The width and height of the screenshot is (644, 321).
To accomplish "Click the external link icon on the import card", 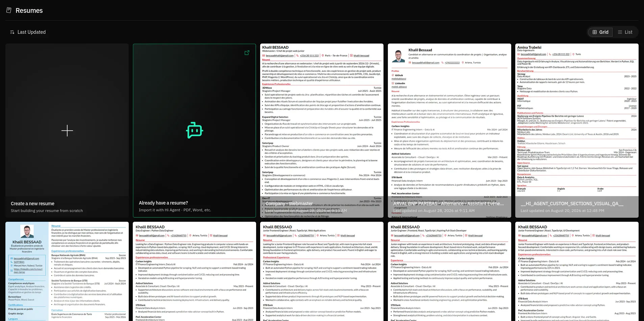I will click(247, 53).
